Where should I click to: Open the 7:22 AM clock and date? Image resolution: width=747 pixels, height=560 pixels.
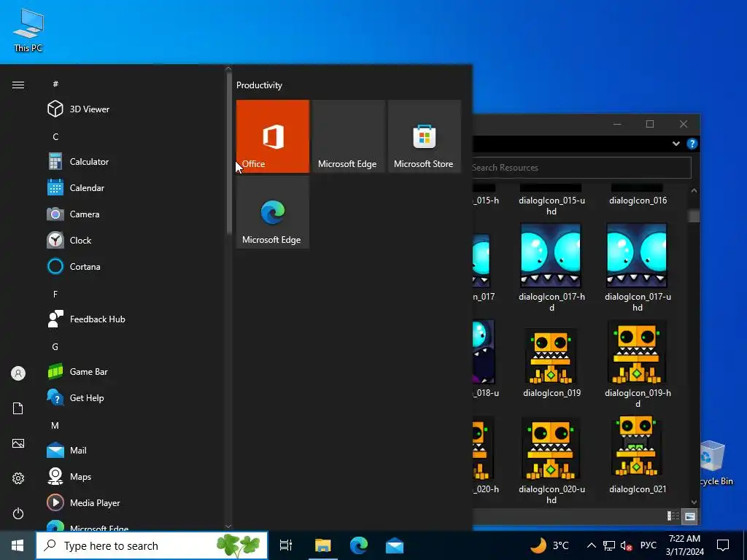pos(684,545)
